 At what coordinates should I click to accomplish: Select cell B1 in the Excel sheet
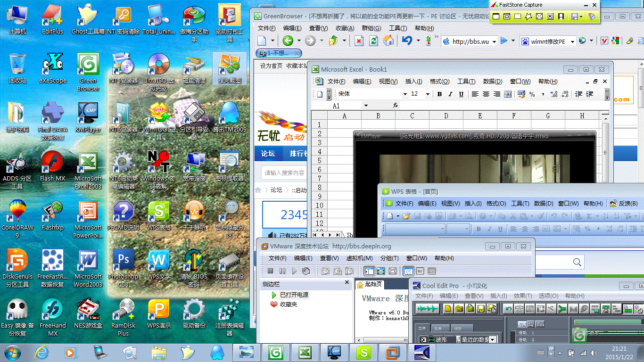click(378, 125)
